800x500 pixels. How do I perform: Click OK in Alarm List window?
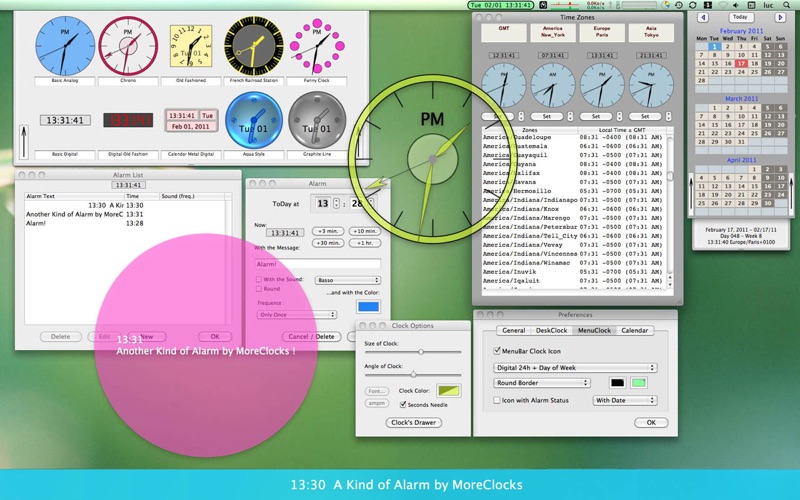pyautogui.click(x=215, y=337)
